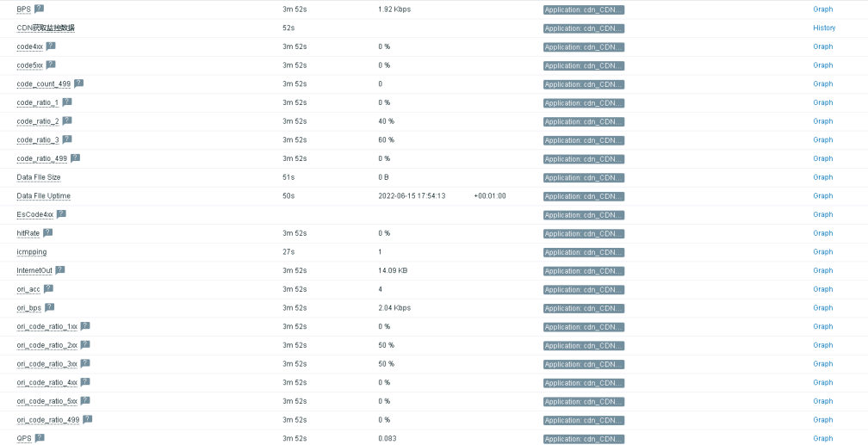Click the Data File Uptime item name
This screenshot has height=445, width=868.
tap(44, 196)
